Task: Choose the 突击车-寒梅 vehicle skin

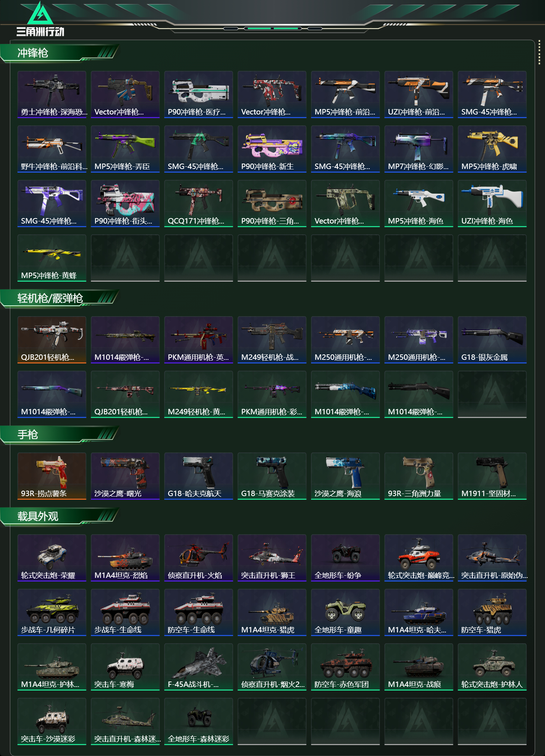Action: [x=125, y=667]
